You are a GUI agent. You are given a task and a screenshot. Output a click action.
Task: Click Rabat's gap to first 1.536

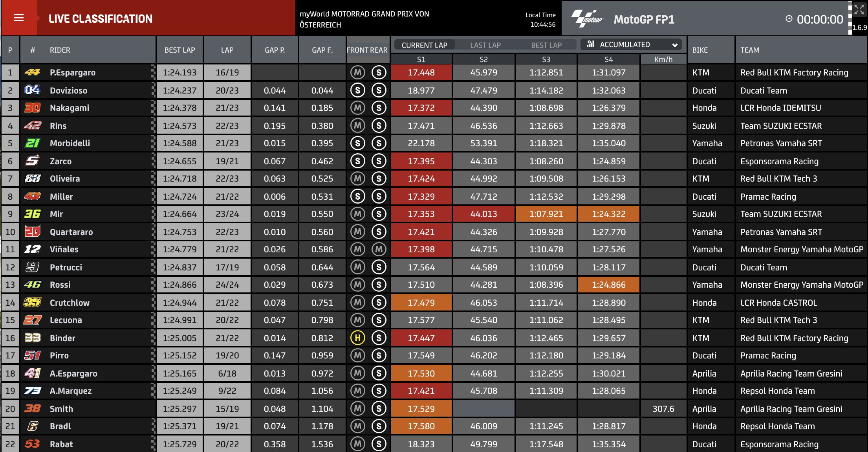(x=322, y=444)
